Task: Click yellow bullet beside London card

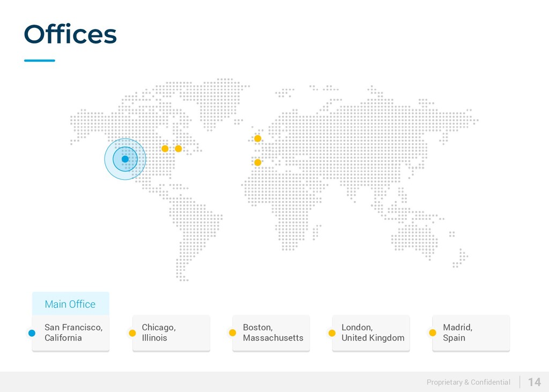Action: [x=332, y=333]
